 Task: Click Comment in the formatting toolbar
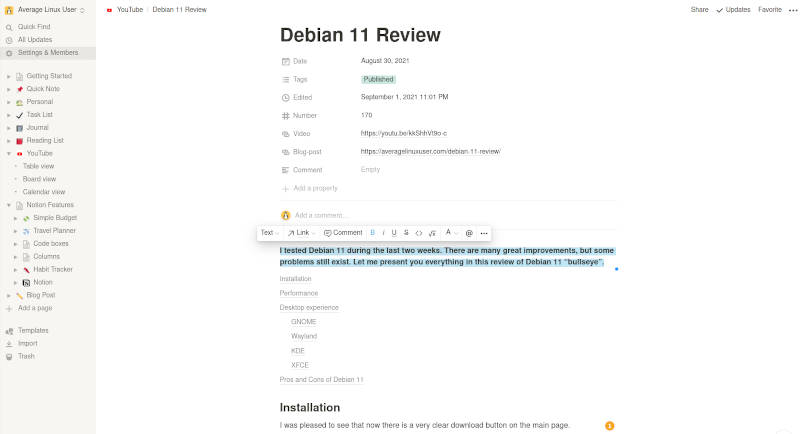pos(343,233)
